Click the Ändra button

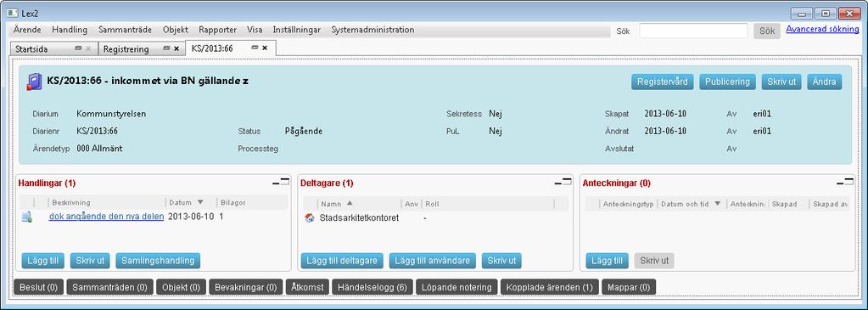pos(824,82)
